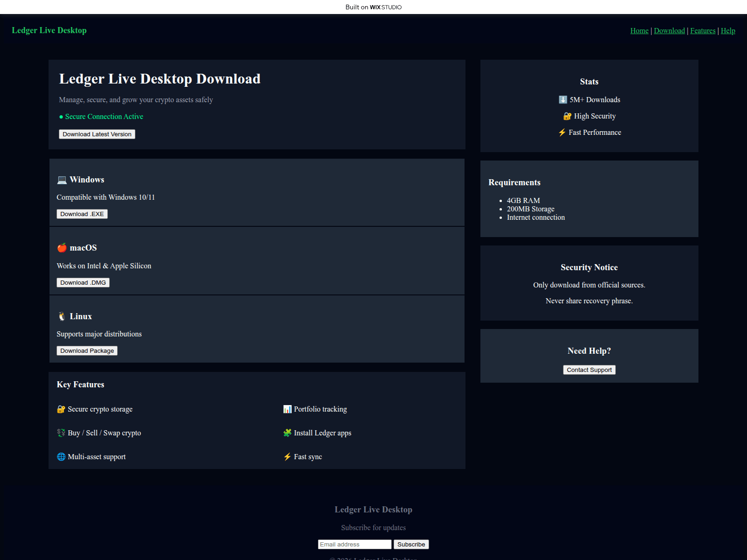Click the 'Internet connection' requirement item

(536, 217)
